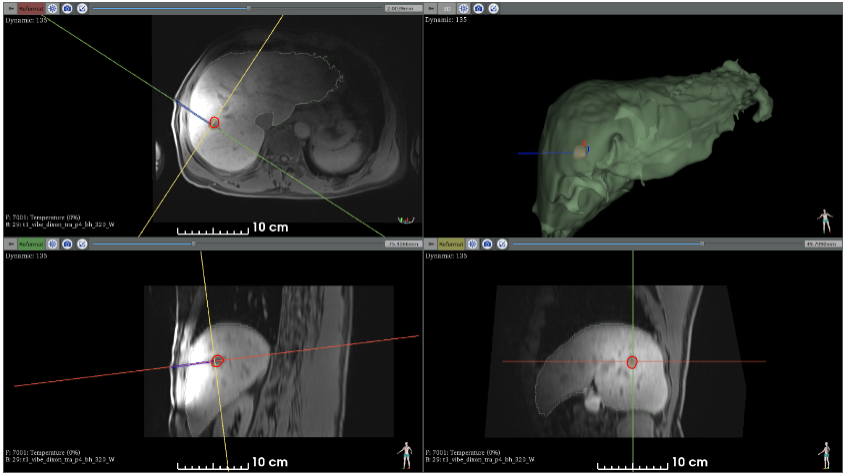Expand the pin menu of the yellow Reformat view
This screenshot has width=845, height=474.
(431, 243)
